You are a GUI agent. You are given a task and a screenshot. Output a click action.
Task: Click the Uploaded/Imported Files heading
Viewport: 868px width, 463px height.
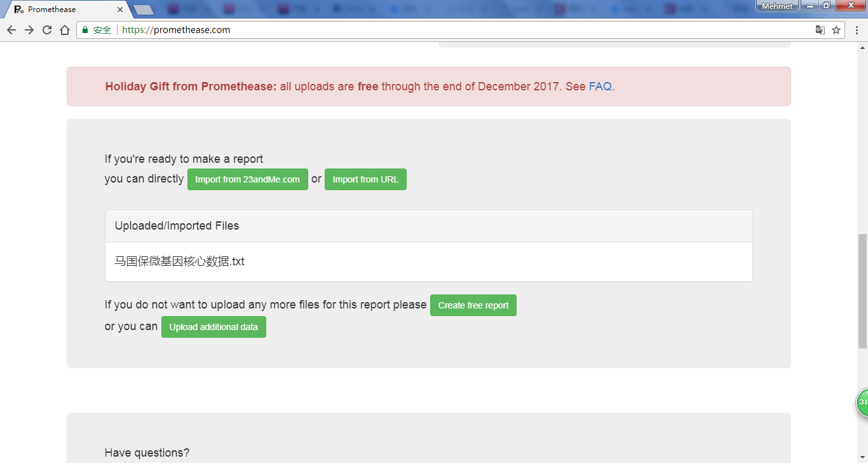pos(177,226)
